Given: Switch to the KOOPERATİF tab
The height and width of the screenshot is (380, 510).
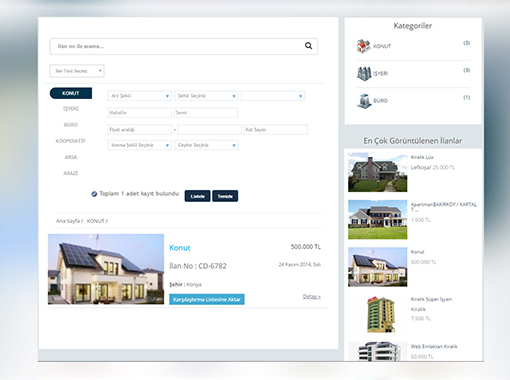Looking at the screenshot, I should [x=71, y=141].
